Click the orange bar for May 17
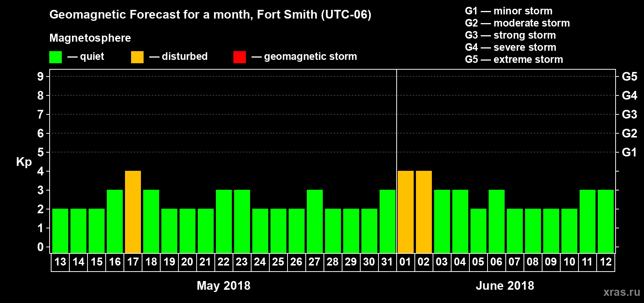 pyautogui.click(x=133, y=212)
